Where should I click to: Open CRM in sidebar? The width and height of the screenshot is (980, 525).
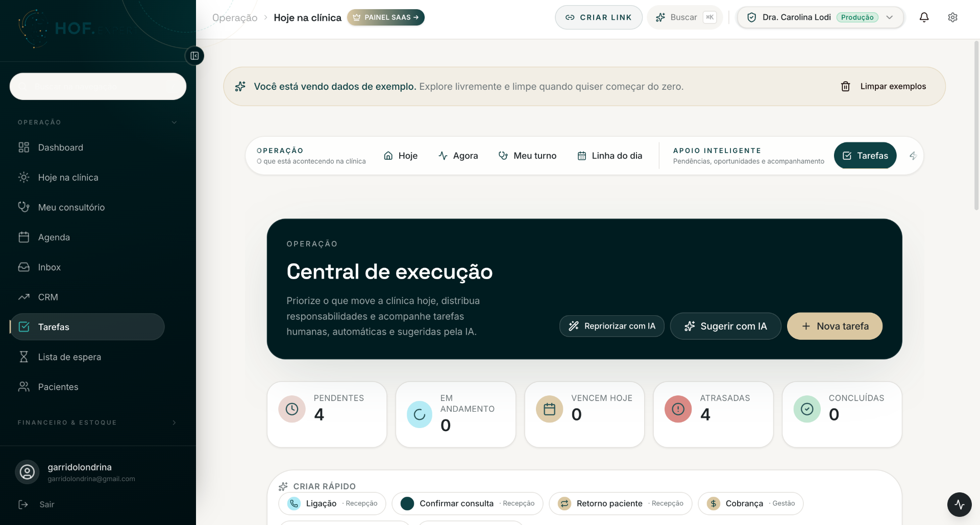point(87,297)
